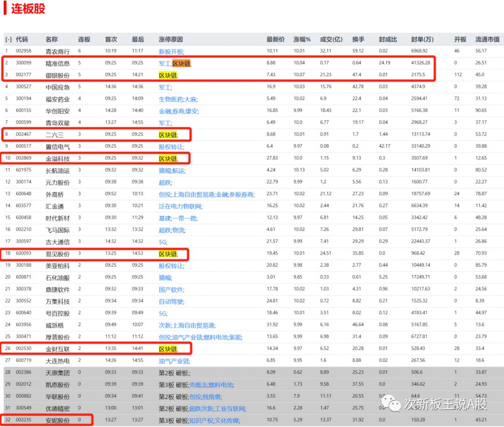
Task: Select stock code 600517
Action: tap(23, 146)
